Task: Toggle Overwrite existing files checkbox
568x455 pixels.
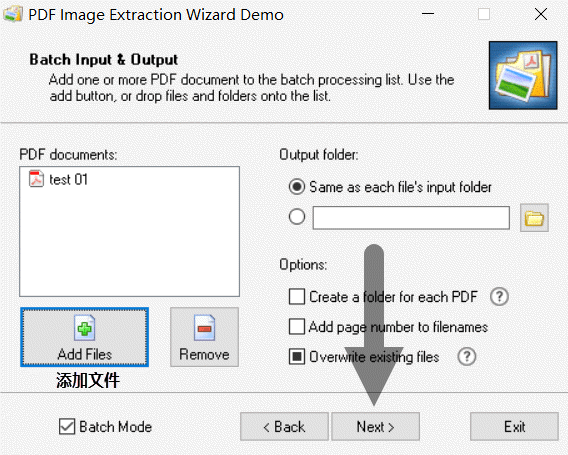Action: (x=297, y=356)
